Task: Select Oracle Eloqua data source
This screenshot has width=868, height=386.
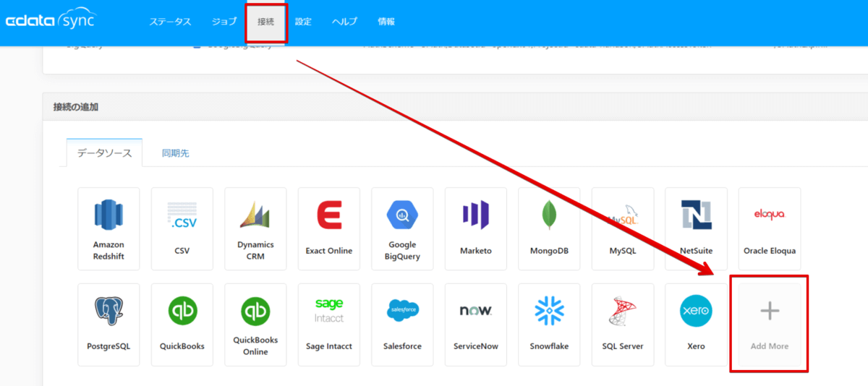Action: point(770,229)
